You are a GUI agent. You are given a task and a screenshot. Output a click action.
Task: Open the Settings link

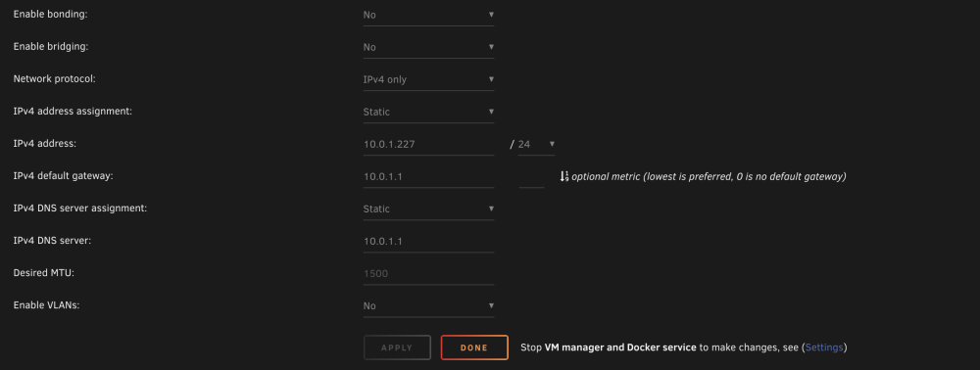pos(824,347)
